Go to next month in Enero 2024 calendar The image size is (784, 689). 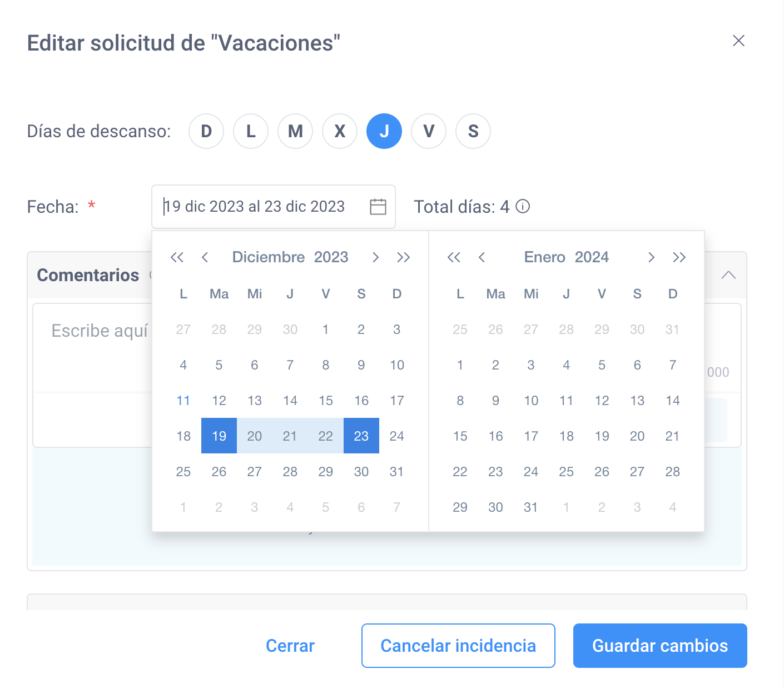click(x=651, y=257)
